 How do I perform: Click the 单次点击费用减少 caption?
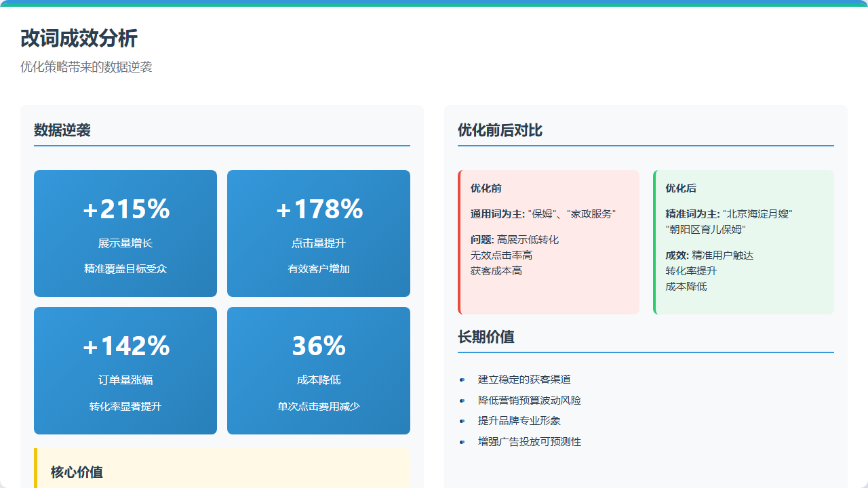[319, 407]
